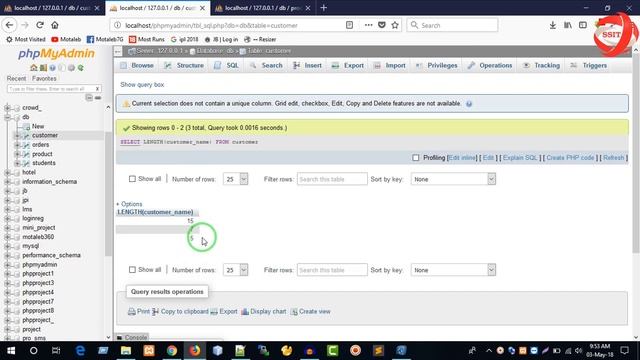Collapse the db database node
The image size is (640, 360).
(7, 117)
